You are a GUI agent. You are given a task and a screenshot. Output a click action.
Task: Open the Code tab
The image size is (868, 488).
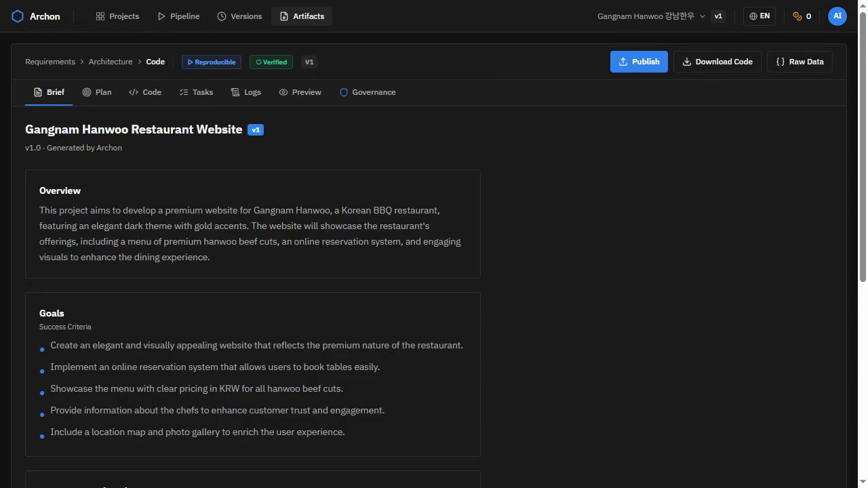(145, 92)
